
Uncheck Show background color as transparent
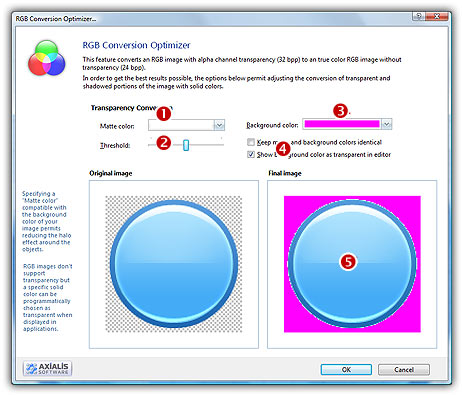pyautogui.click(x=251, y=154)
